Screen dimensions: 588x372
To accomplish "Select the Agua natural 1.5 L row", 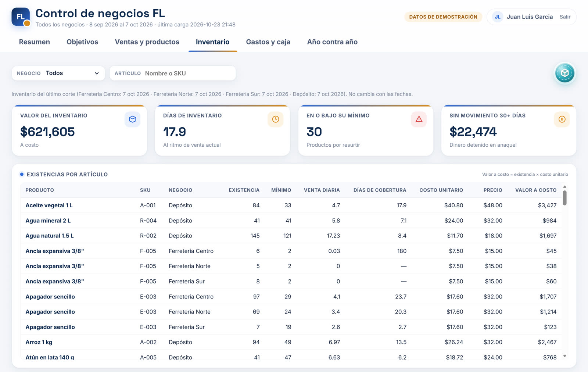I will click(291, 236).
